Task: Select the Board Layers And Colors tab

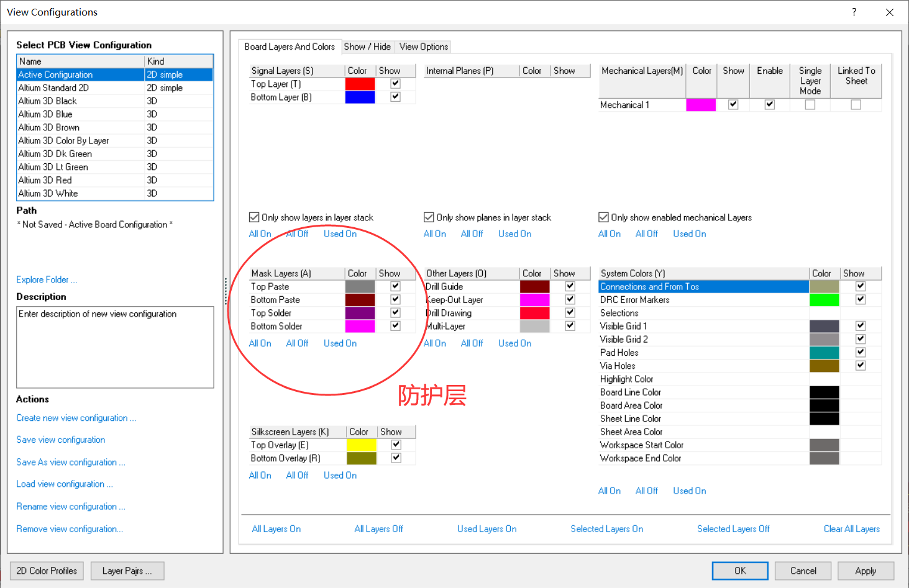Action: click(x=290, y=47)
